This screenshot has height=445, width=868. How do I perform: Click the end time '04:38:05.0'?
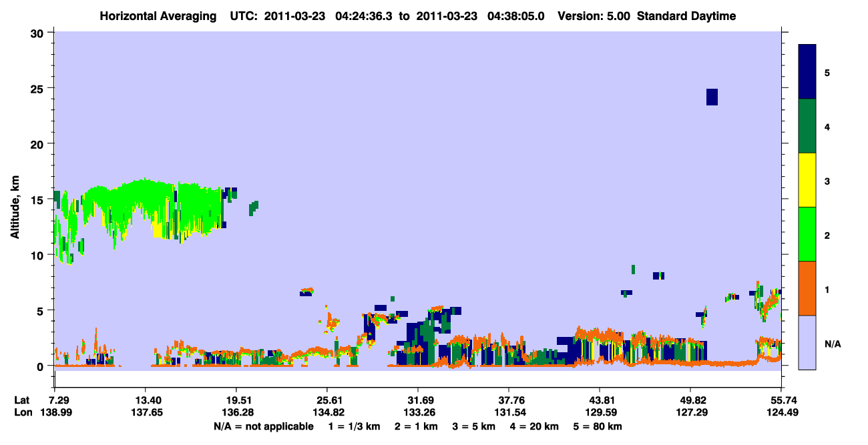pos(517,16)
